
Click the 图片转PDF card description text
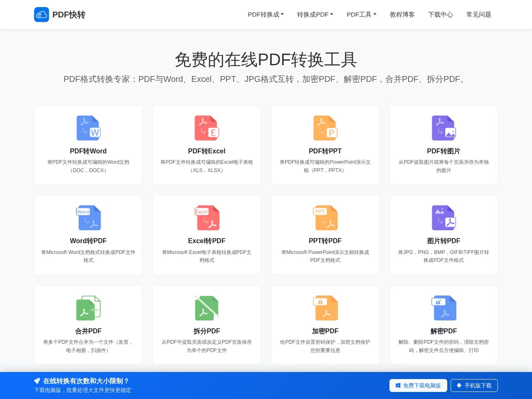point(444,256)
